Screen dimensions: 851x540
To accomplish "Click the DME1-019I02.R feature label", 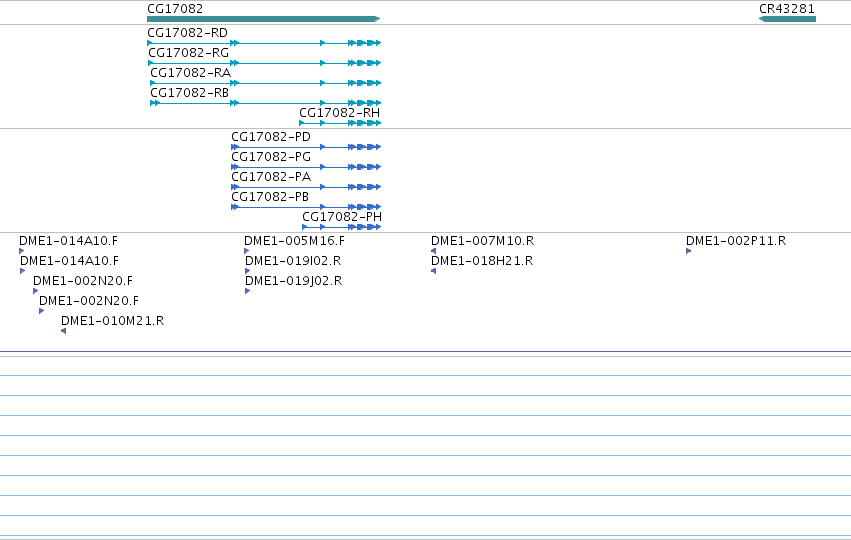I will pos(293,261).
